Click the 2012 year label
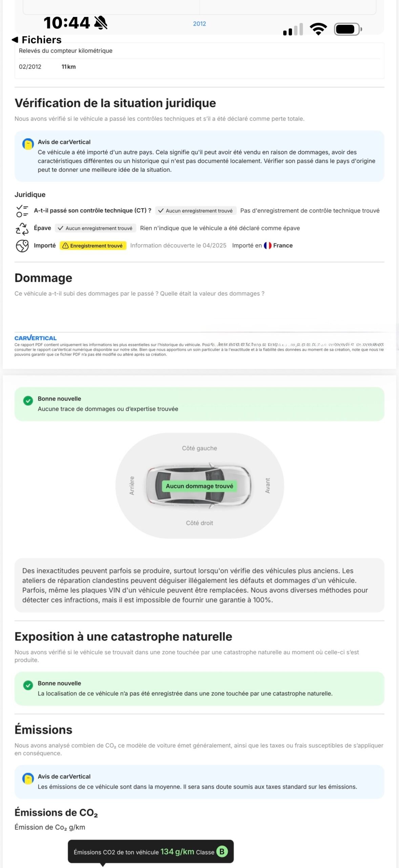Viewport: 399px width, 868px height. 199,24
